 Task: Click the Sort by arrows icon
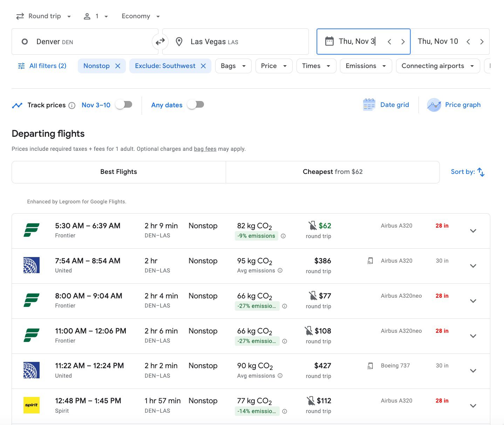point(481,172)
